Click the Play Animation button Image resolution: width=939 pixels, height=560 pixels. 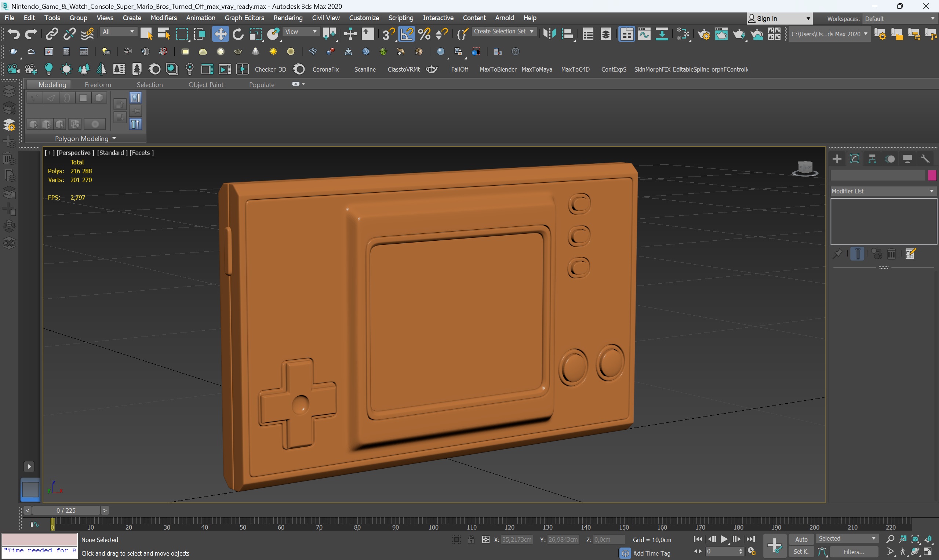click(x=724, y=539)
